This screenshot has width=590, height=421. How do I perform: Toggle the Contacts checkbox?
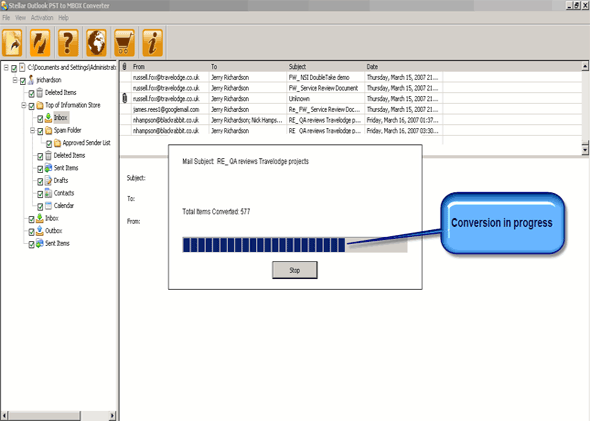click(x=40, y=194)
